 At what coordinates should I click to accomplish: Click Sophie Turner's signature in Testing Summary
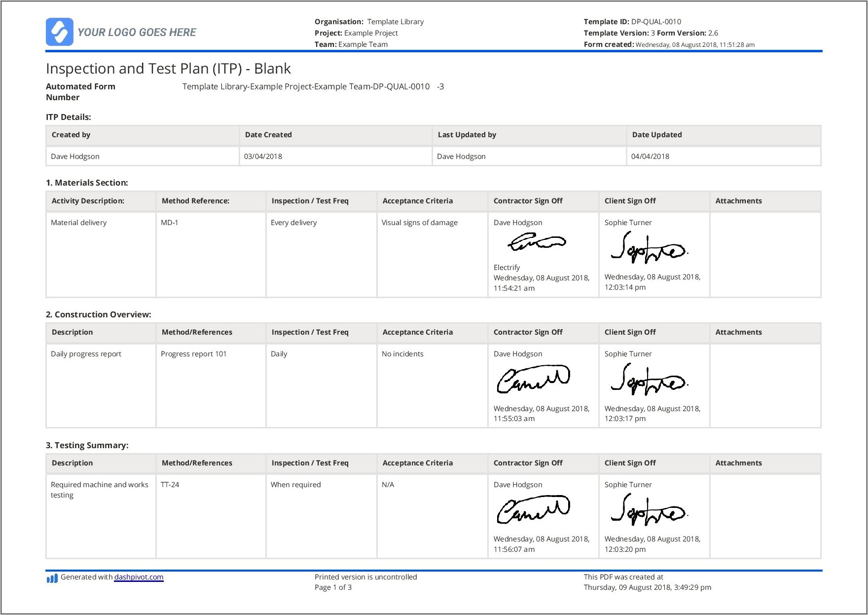(649, 510)
